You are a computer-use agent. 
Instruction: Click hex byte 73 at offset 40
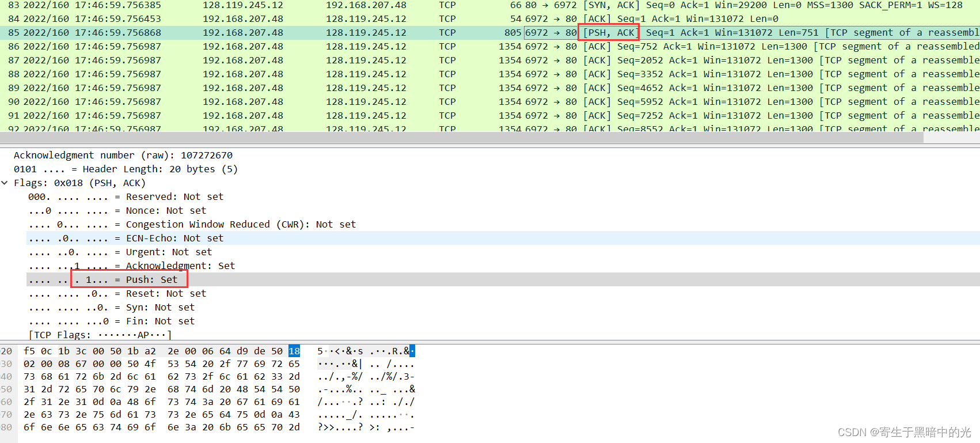pyautogui.click(x=29, y=376)
